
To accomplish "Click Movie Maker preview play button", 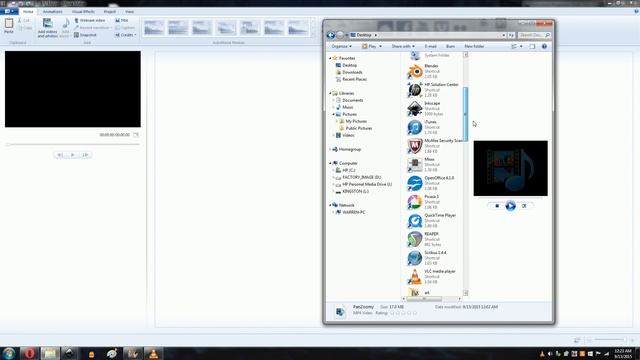I will tap(73, 155).
